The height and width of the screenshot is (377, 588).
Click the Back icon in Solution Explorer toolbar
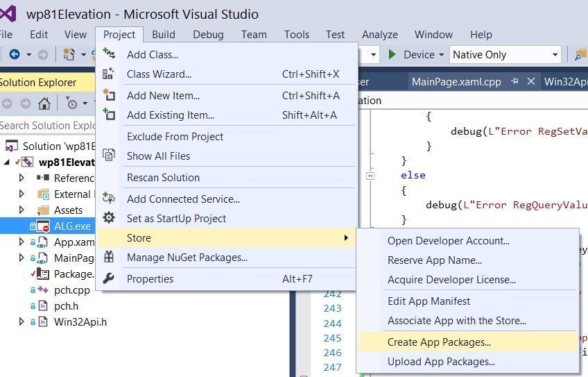[7, 103]
